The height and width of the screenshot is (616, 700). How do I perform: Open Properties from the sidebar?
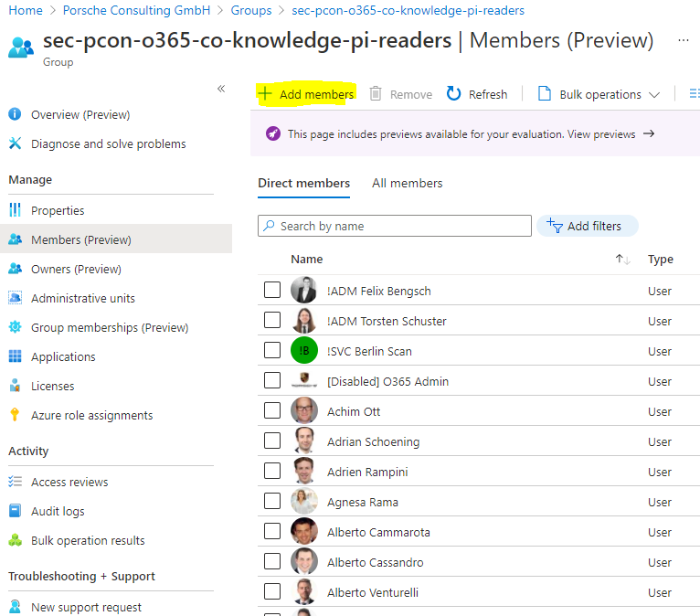pos(58,210)
